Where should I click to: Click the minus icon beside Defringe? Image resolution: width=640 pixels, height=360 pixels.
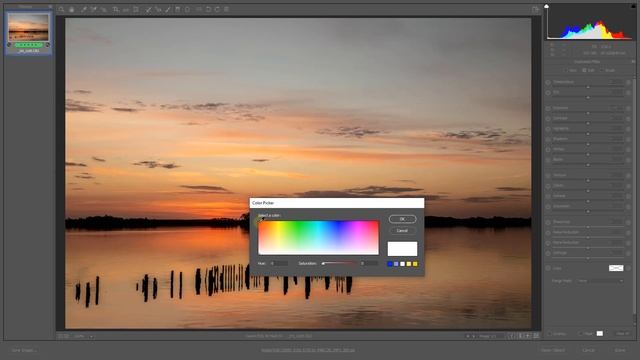click(548, 253)
